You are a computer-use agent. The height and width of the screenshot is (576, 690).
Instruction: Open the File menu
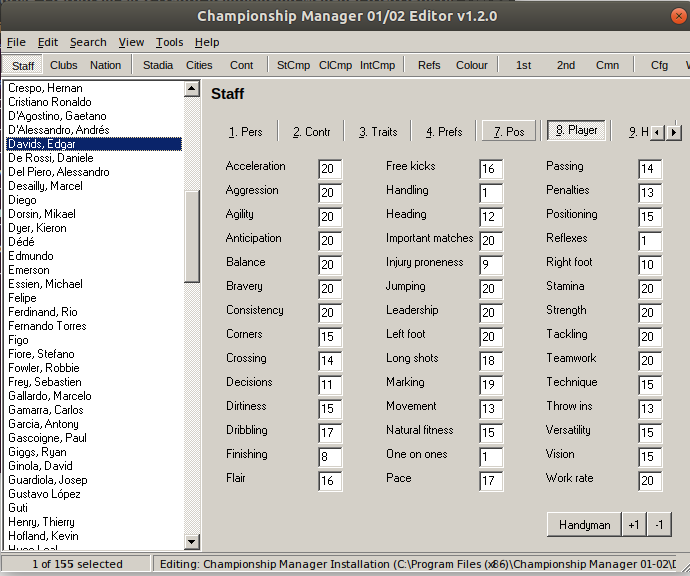[16, 42]
